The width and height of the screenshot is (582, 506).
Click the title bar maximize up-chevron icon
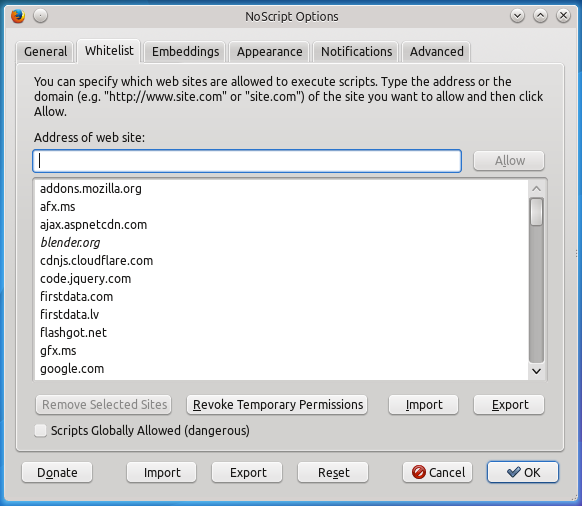pyautogui.click(x=540, y=16)
